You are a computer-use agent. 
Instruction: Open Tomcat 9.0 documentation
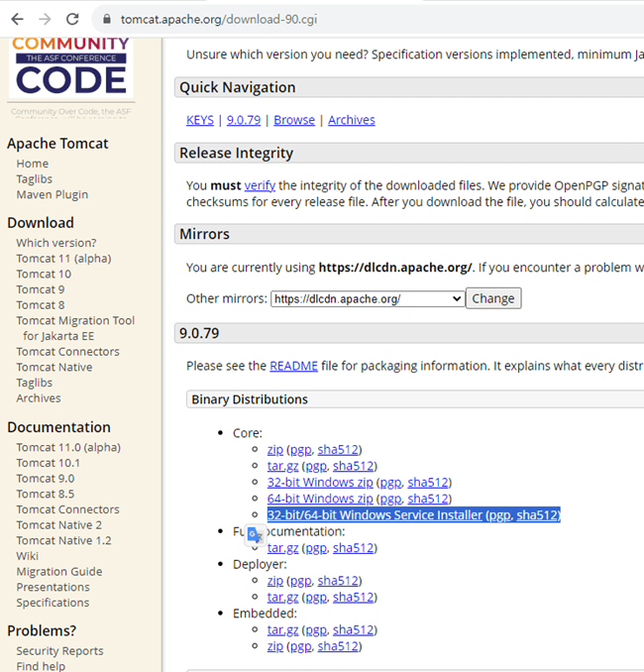46,479
